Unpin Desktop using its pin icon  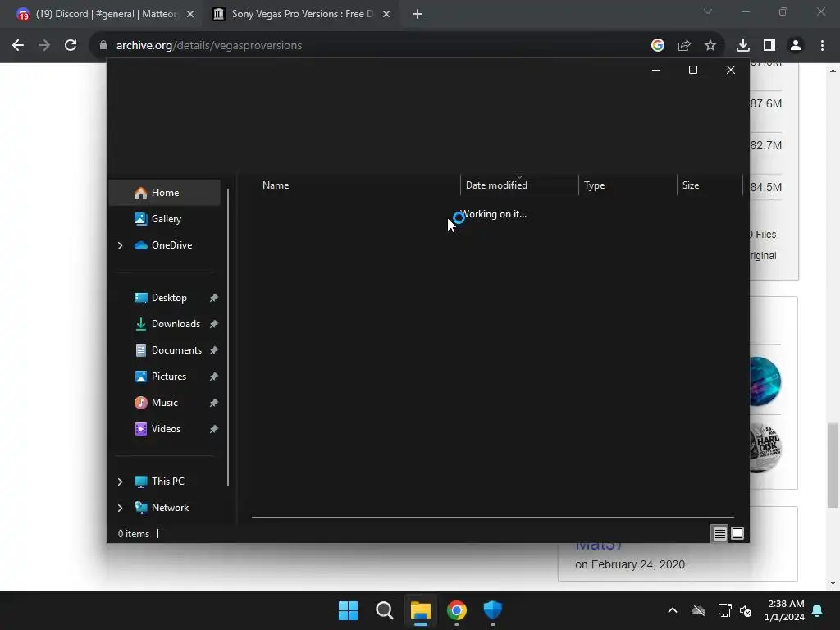[x=214, y=298]
